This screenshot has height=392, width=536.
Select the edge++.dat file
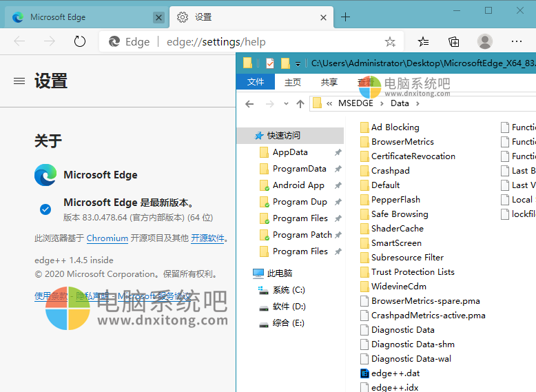[x=391, y=373]
